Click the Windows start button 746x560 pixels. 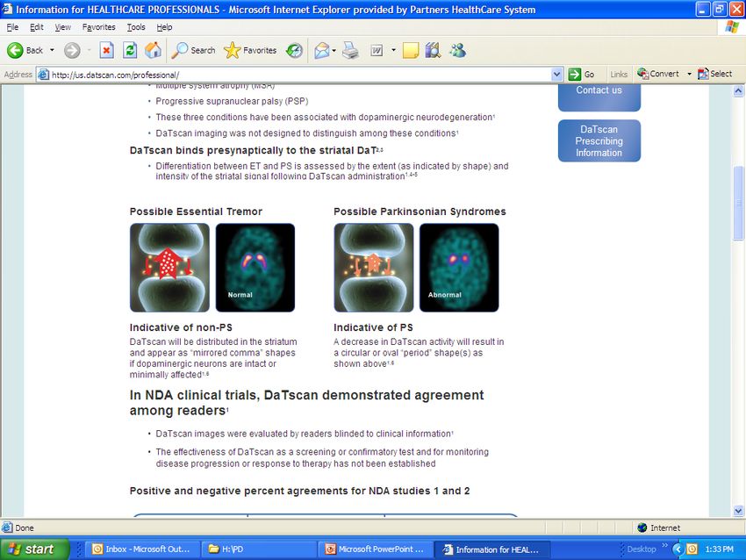35,549
